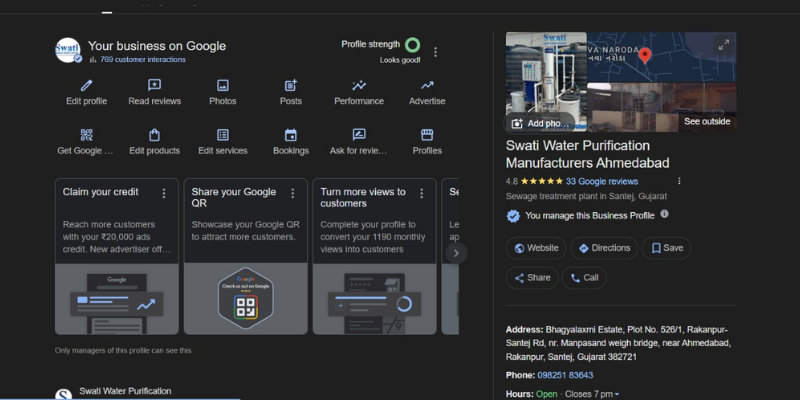This screenshot has width=800, height=400.
Task: Click the phone number 098251 83643
Action: [x=566, y=375]
